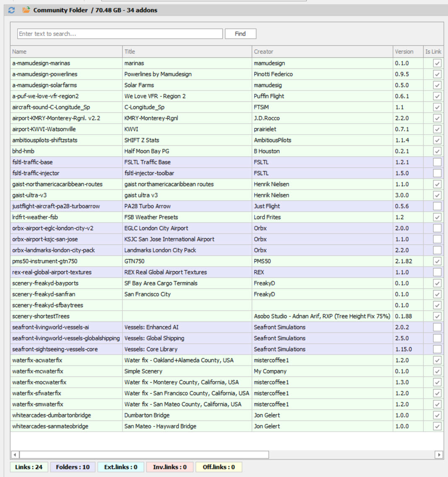
Task: Select the pms50-instrument-gtn750 row
Action: coord(227,261)
